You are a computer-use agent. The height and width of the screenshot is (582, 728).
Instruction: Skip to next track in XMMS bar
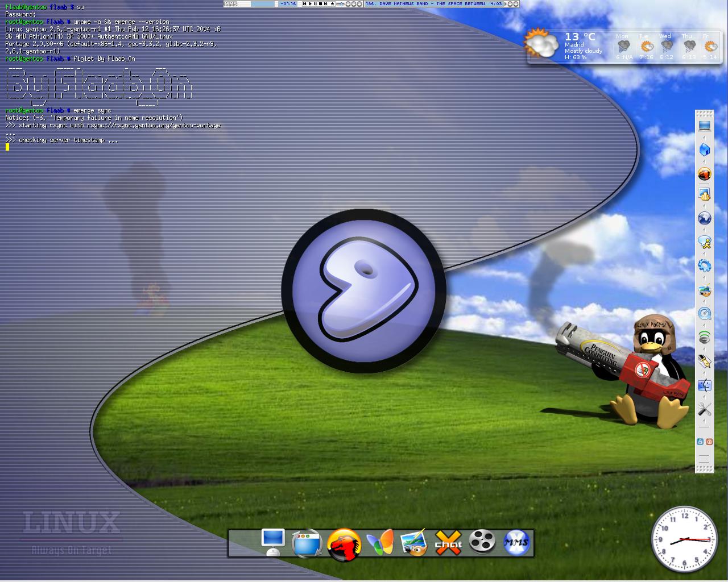click(x=325, y=3)
